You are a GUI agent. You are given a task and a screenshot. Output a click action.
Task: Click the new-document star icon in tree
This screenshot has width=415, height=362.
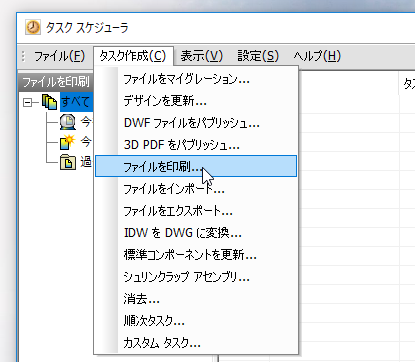pos(68,142)
